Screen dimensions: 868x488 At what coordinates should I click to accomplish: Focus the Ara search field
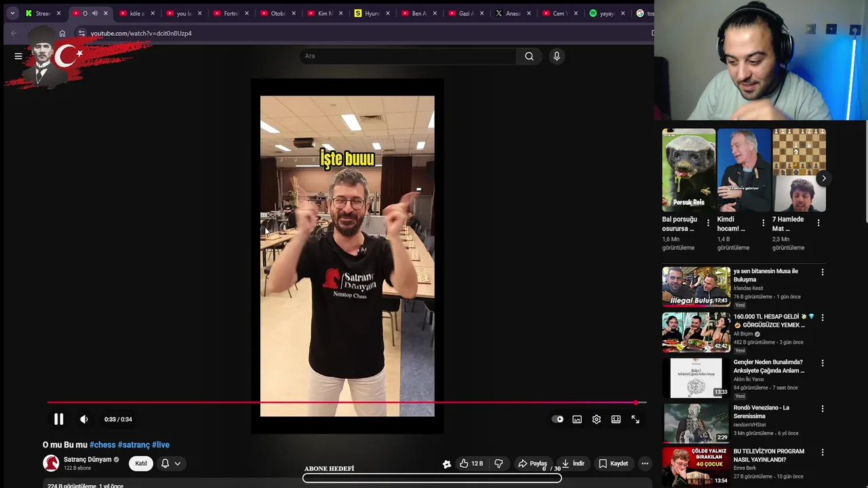tap(407, 56)
